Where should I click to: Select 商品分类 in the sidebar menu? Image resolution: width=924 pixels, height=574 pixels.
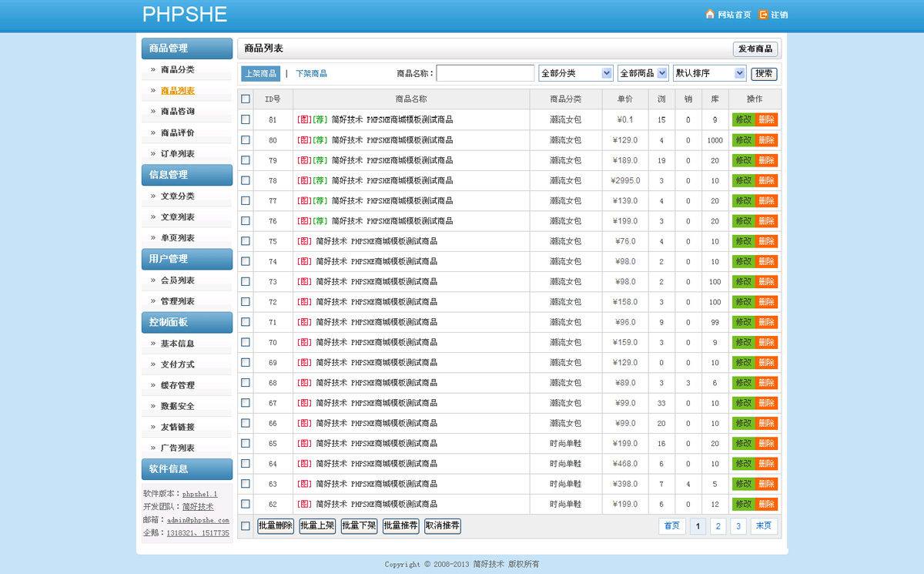179,69
